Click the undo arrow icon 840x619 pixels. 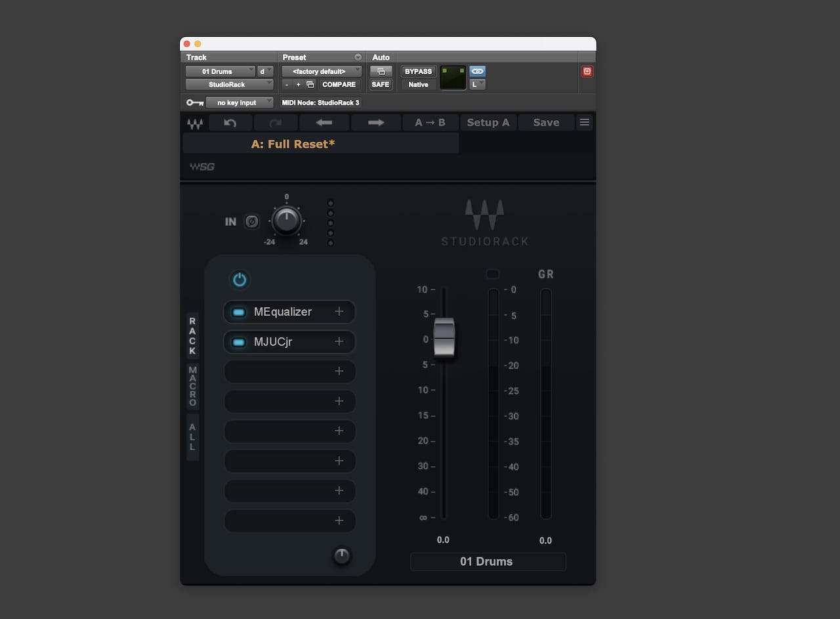(230, 122)
